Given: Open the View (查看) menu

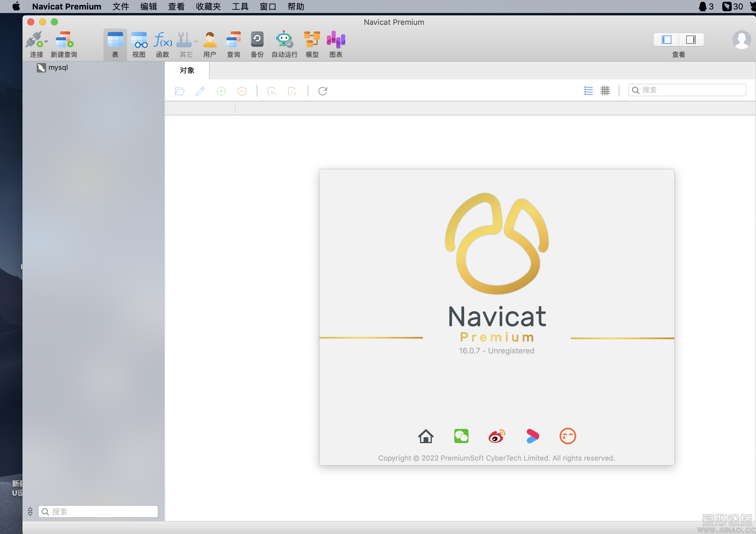Looking at the screenshot, I should click(177, 7).
